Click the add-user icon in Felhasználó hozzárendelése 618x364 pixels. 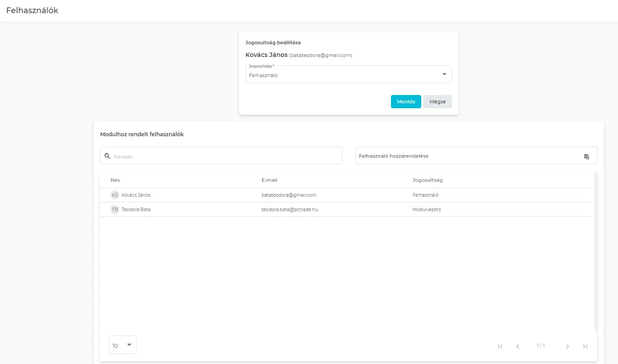[586, 156]
